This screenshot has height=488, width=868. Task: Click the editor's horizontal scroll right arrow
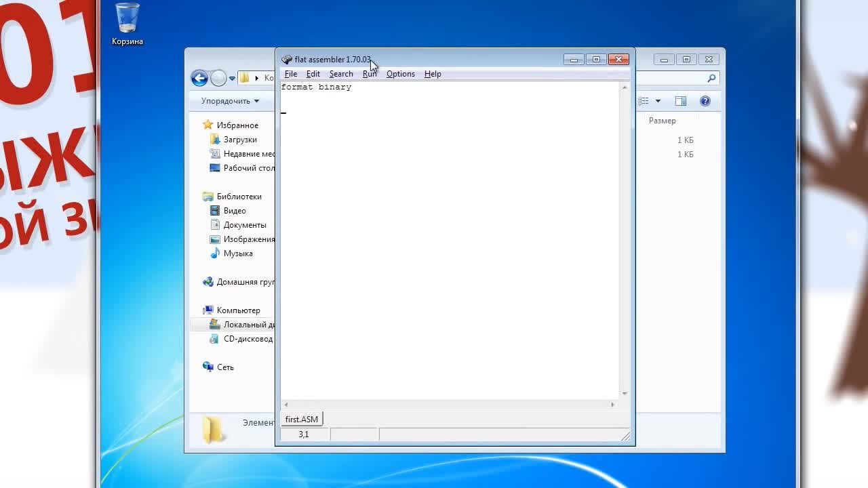click(x=612, y=405)
